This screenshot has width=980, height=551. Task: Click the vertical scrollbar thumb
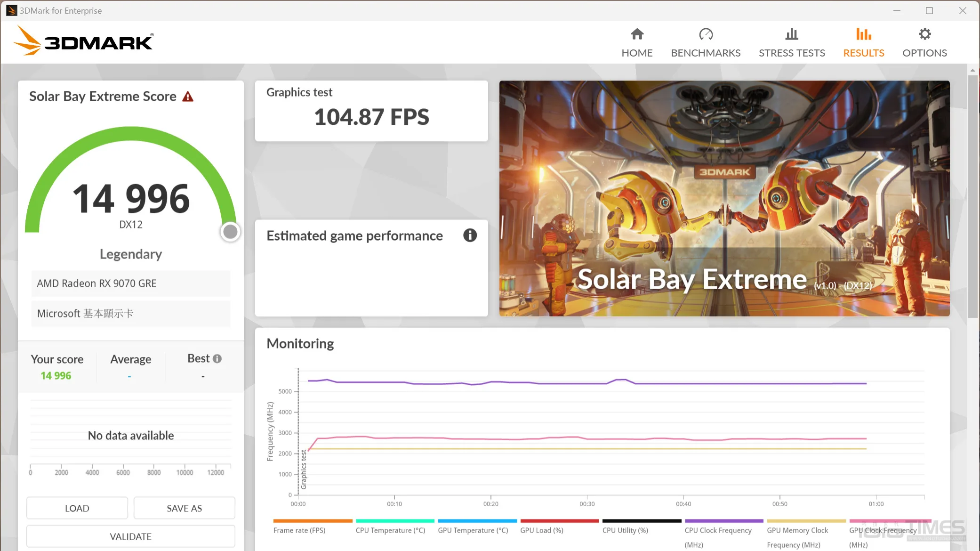(972, 195)
